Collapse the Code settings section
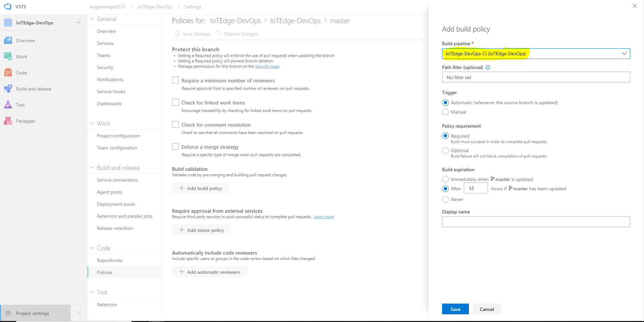Image resolution: width=644 pixels, height=322 pixels. (92, 248)
